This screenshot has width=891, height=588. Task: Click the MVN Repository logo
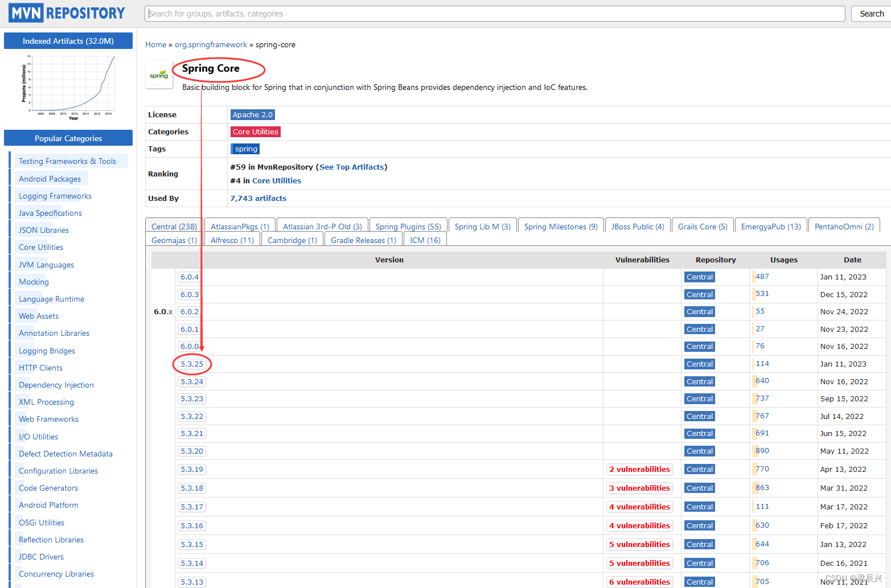point(67,13)
